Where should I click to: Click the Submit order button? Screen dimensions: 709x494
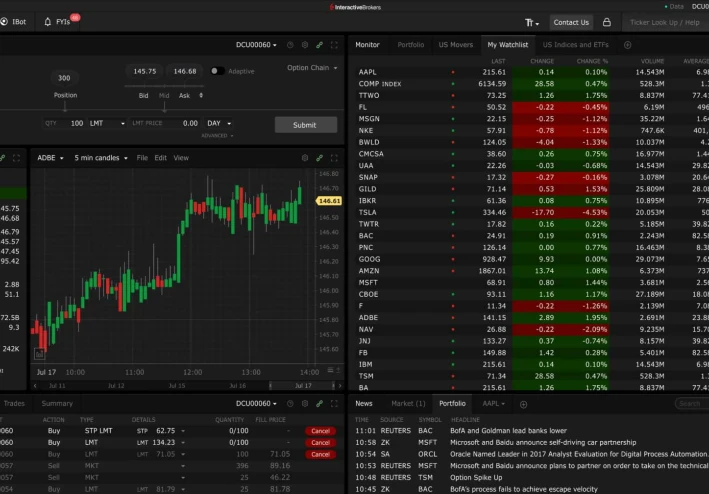pyautogui.click(x=306, y=125)
